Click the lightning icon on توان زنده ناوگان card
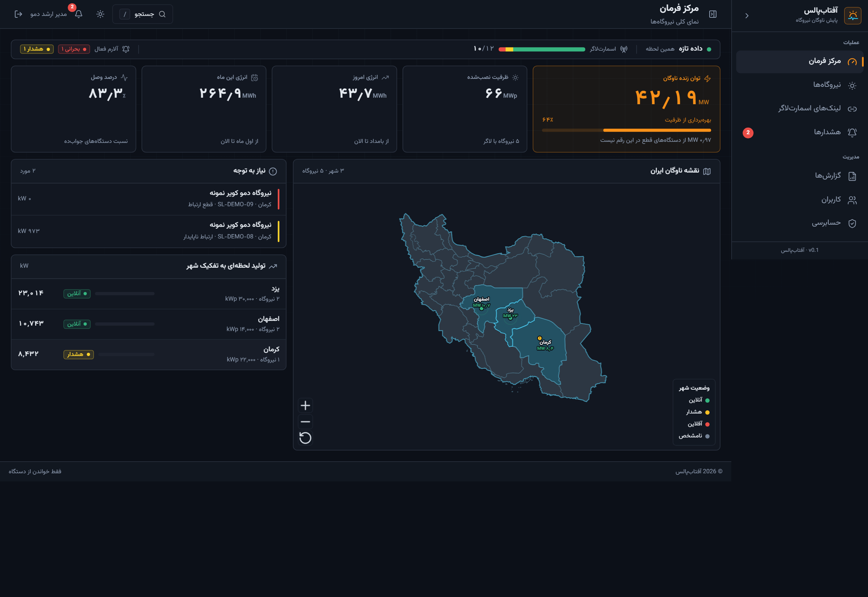The height and width of the screenshot is (597, 868). pyautogui.click(x=707, y=79)
